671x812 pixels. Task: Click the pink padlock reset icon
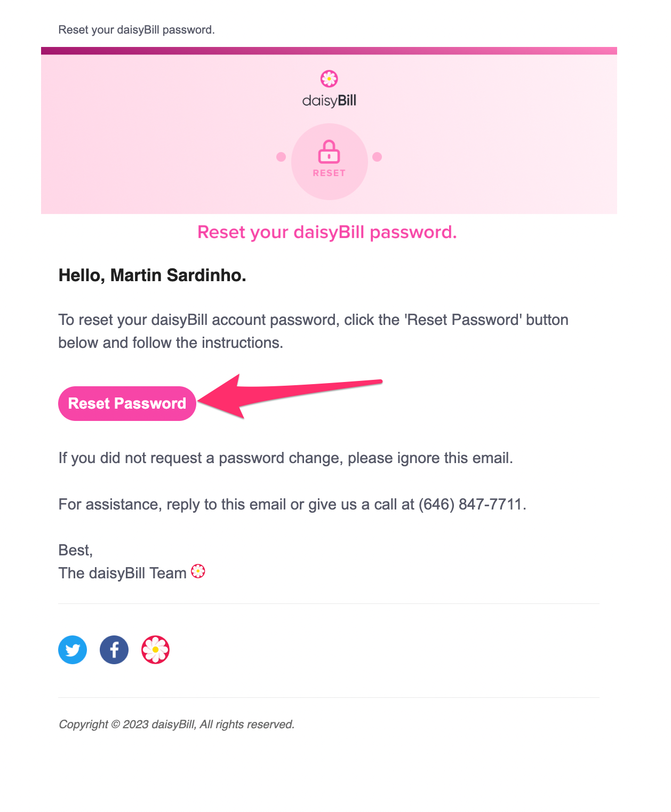(x=329, y=152)
